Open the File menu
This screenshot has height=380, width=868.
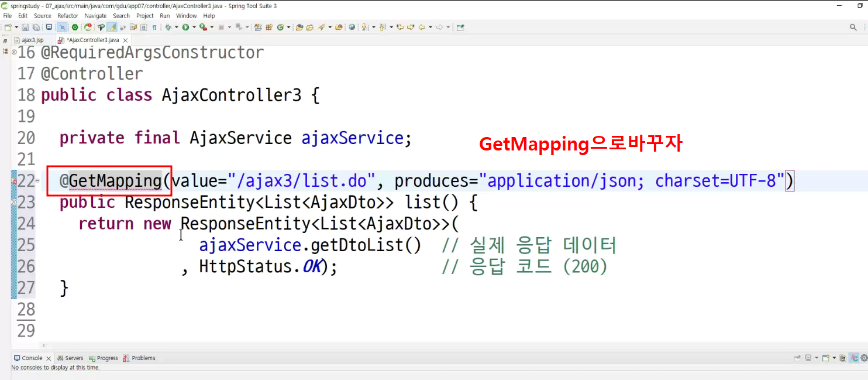[8, 16]
